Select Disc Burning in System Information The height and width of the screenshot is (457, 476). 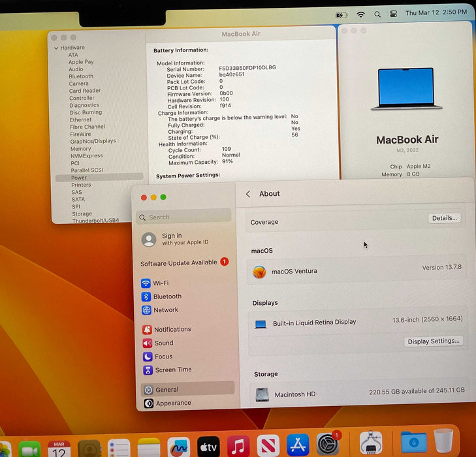point(86,112)
